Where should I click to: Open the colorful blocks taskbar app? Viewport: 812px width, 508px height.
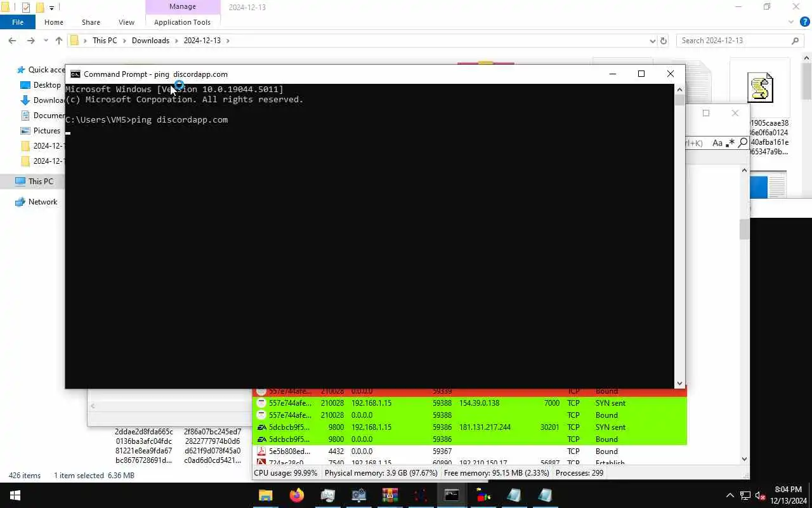(483, 495)
